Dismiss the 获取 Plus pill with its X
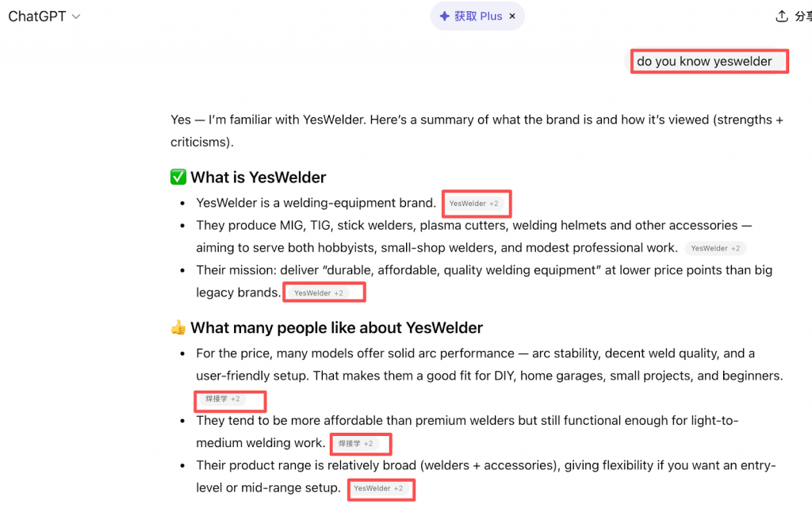Viewport: 812px width, 512px height. [x=512, y=16]
